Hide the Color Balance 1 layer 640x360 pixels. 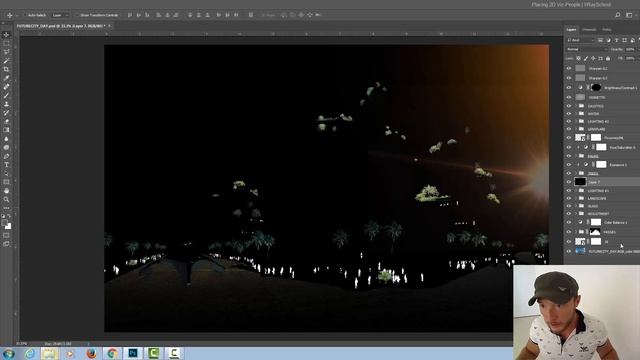(569, 222)
